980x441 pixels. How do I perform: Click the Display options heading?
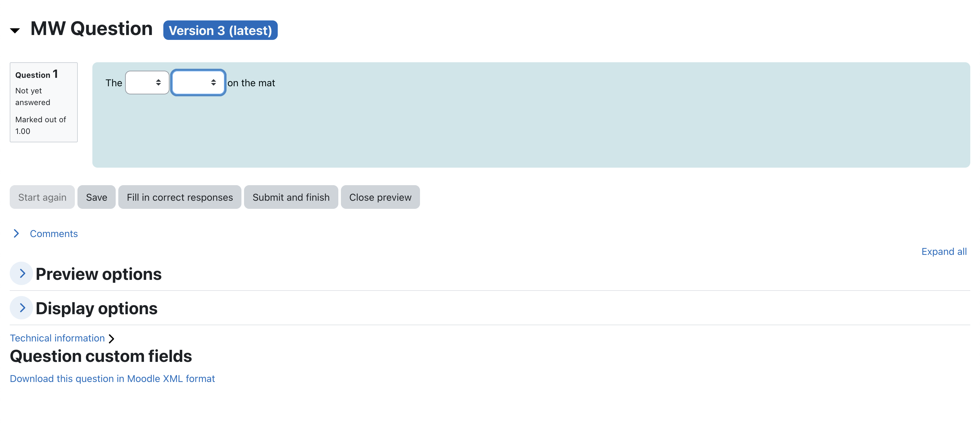(97, 308)
